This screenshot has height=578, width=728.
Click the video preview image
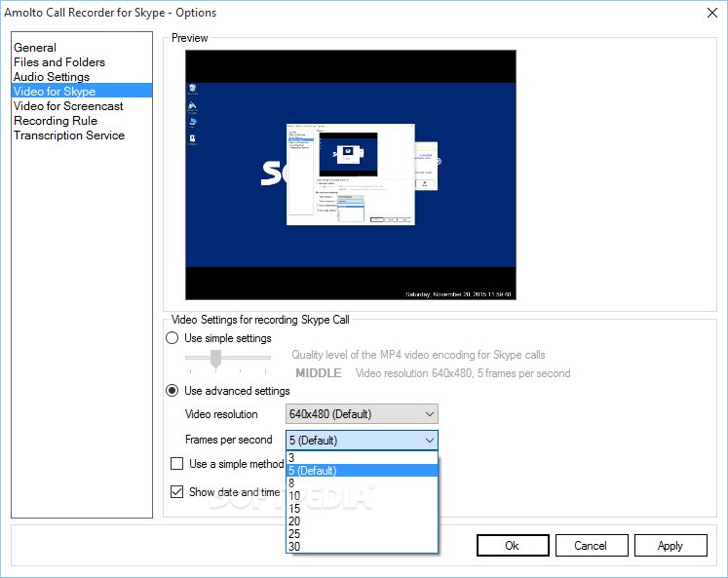tap(351, 175)
